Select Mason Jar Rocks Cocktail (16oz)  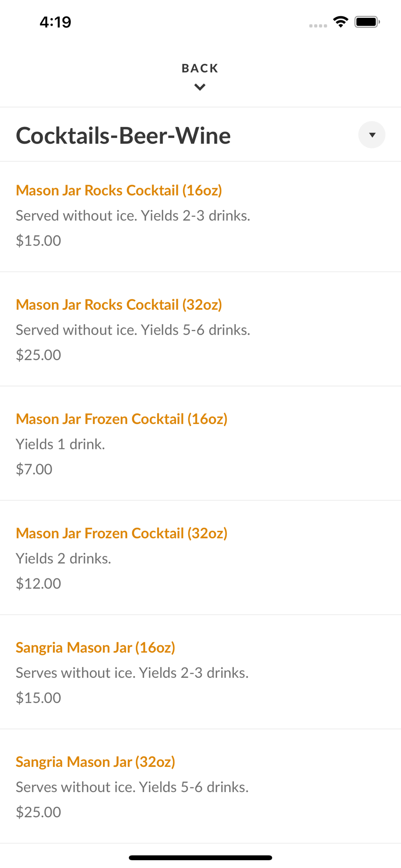(119, 190)
